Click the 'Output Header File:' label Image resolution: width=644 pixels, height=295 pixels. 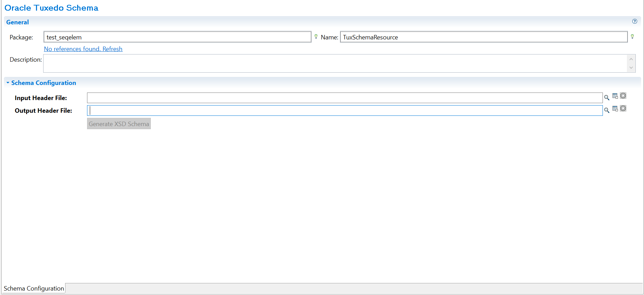coord(44,111)
